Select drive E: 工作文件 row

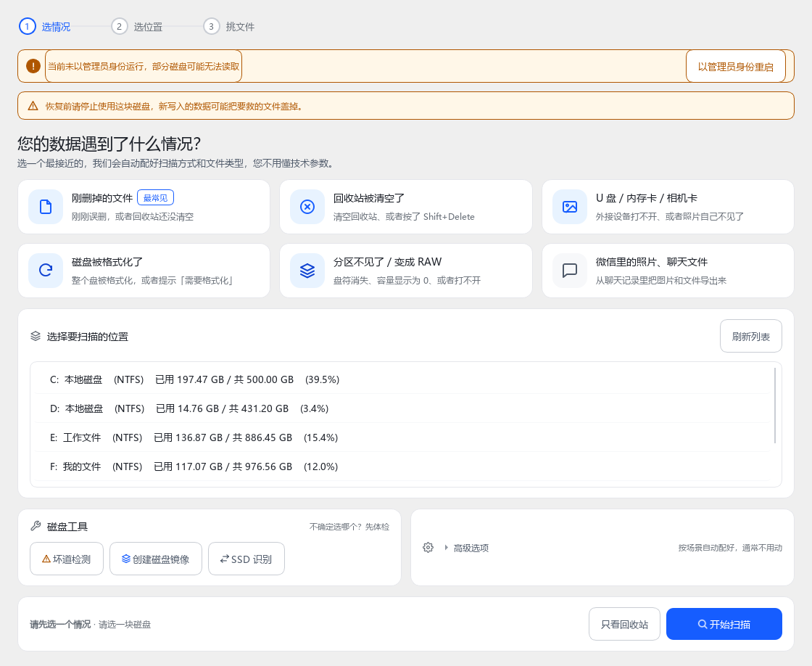[x=402, y=437]
